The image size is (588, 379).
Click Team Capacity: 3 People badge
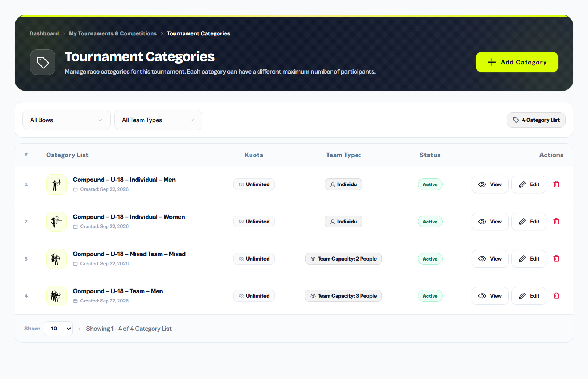click(x=344, y=296)
